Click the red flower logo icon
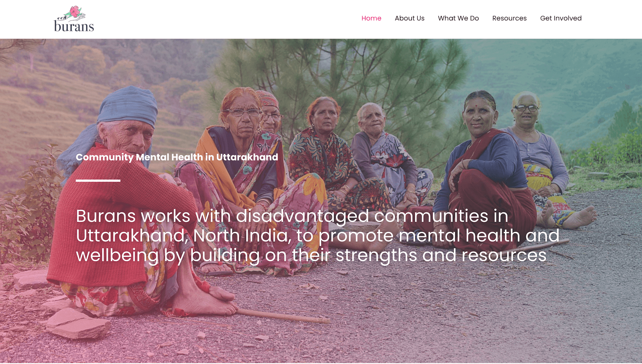Screen dimensions: 642x364 click(75, 12)
